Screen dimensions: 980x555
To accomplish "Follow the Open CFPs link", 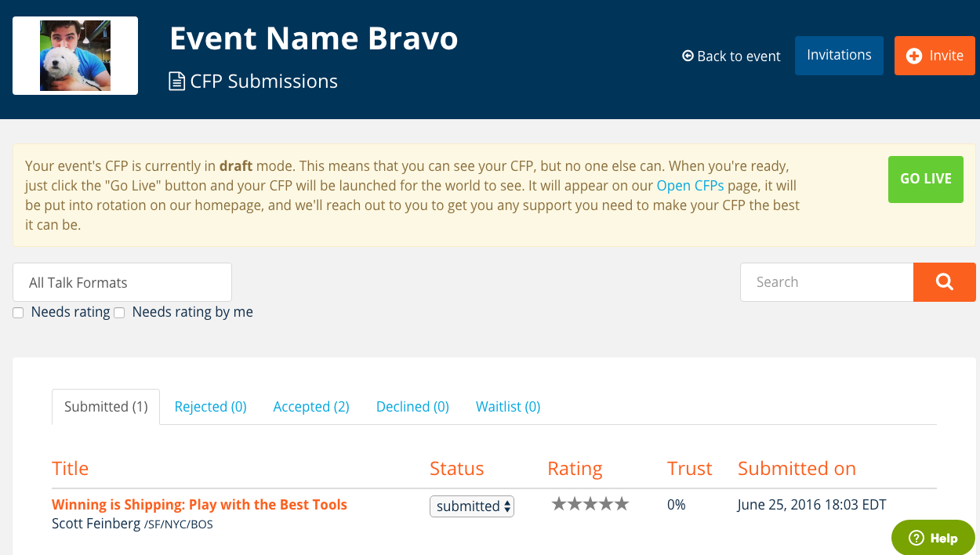I will coord(690,186).
